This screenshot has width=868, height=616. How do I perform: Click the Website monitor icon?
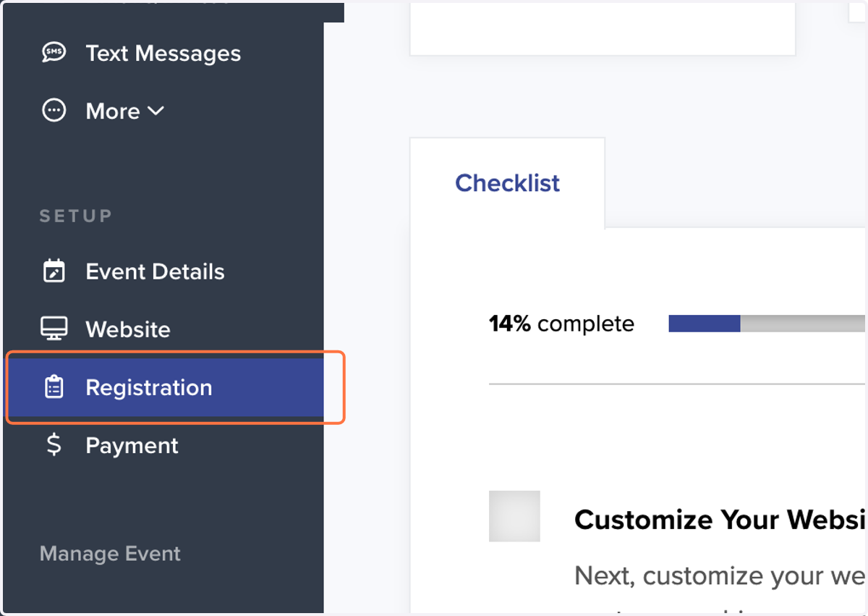[x=54, y=329]
